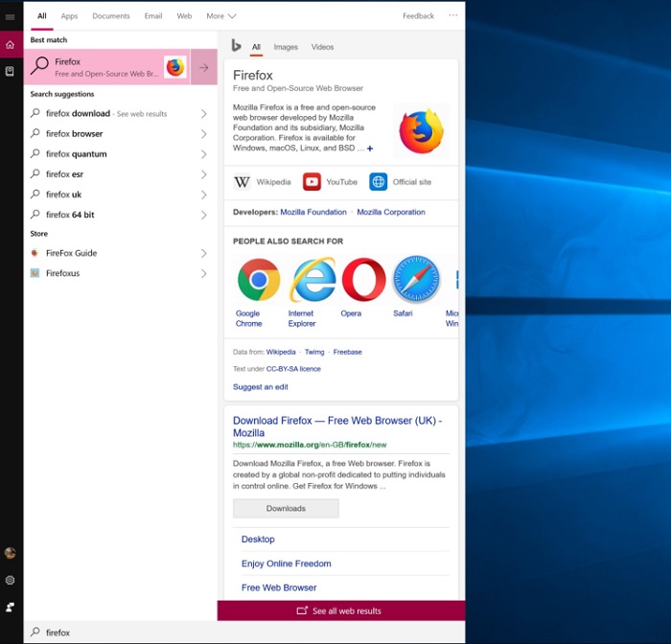671x644 pixels.
Task: Expand the firefox quantum chevron
Action: 203,154
